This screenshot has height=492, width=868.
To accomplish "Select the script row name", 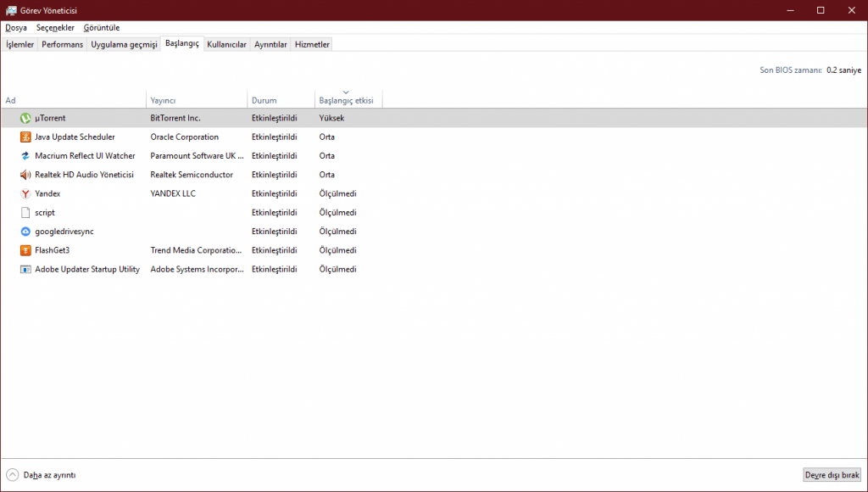I will [x=45, y=212].
